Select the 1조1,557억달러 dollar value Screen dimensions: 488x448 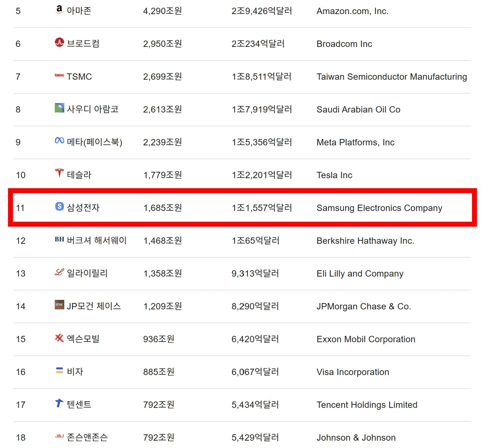pyautogui.click(x=262, y=208)
